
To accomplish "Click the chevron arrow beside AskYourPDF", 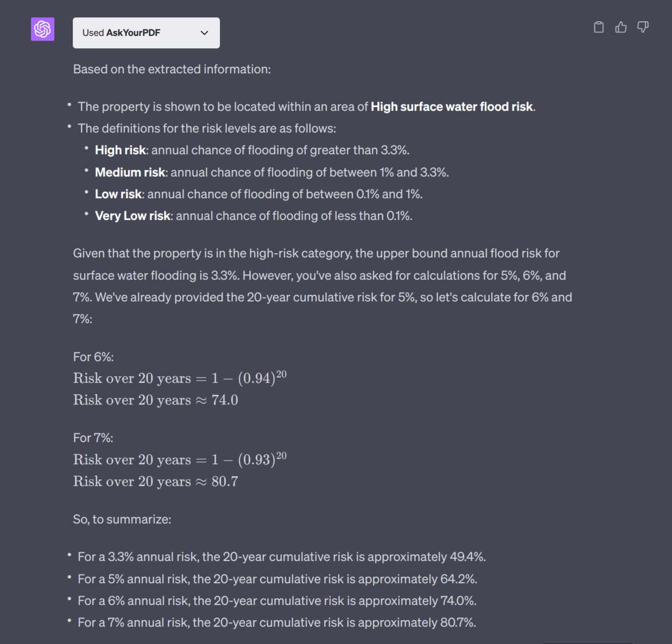I will [205, 33].
